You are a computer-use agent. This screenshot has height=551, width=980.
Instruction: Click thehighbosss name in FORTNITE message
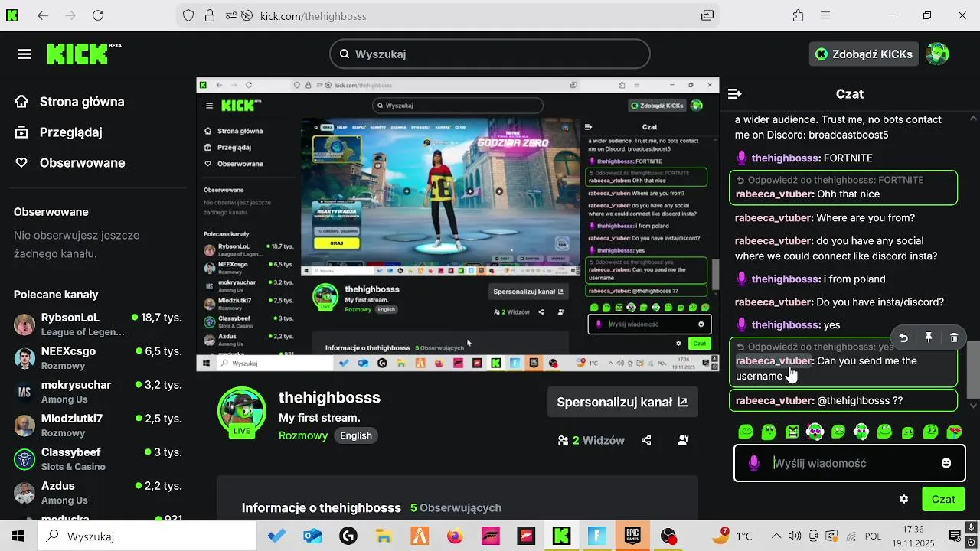786,158
